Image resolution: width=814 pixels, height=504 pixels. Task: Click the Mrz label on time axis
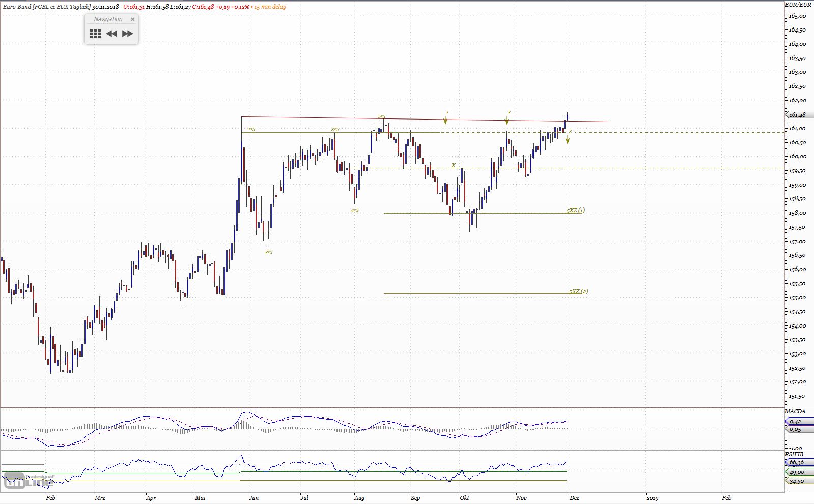[x=100, y=498]
